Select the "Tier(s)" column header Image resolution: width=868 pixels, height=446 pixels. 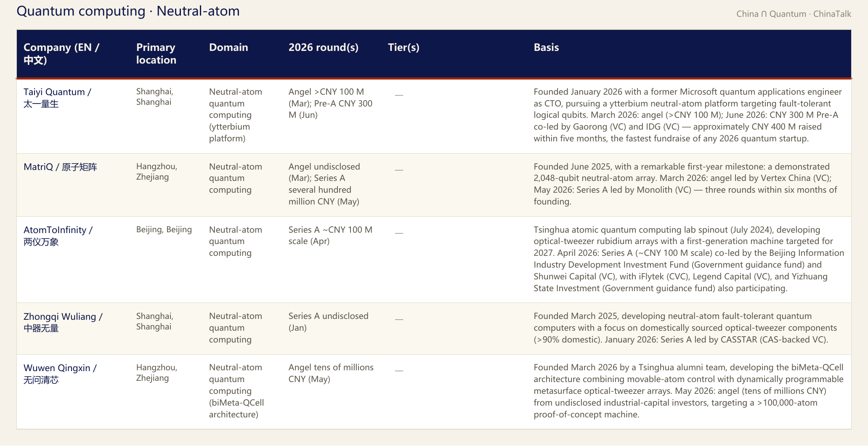click(403, 47)
